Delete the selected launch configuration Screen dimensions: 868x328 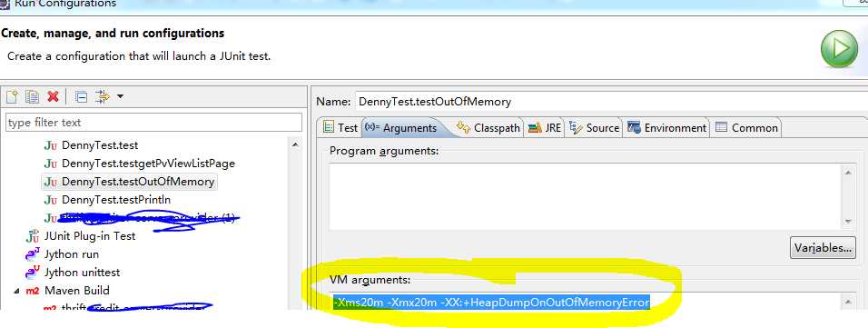tap(54, 97)
